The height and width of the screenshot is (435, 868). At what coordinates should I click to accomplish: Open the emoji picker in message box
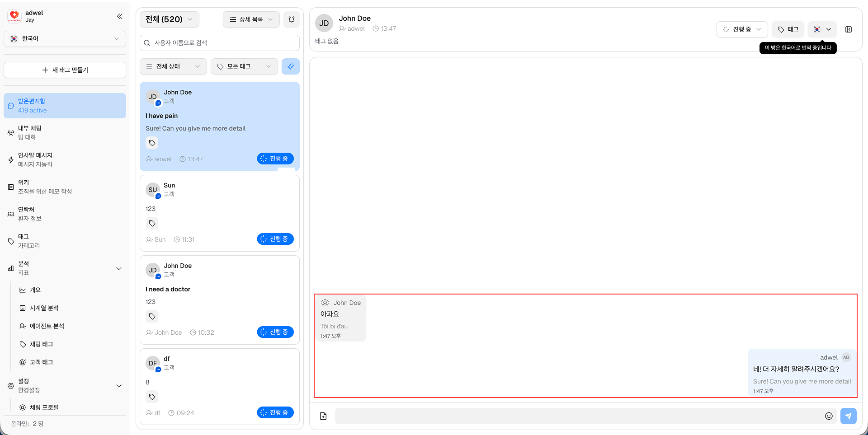point(829,416)
